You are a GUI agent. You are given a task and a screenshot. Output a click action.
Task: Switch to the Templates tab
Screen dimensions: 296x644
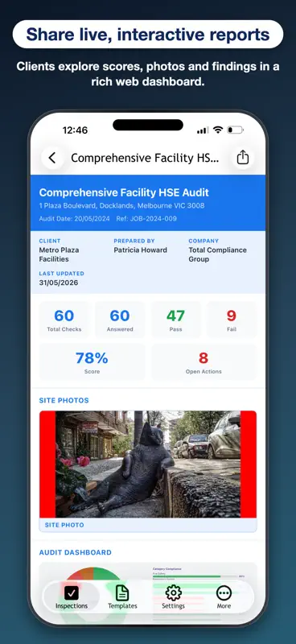coord(122,597)
